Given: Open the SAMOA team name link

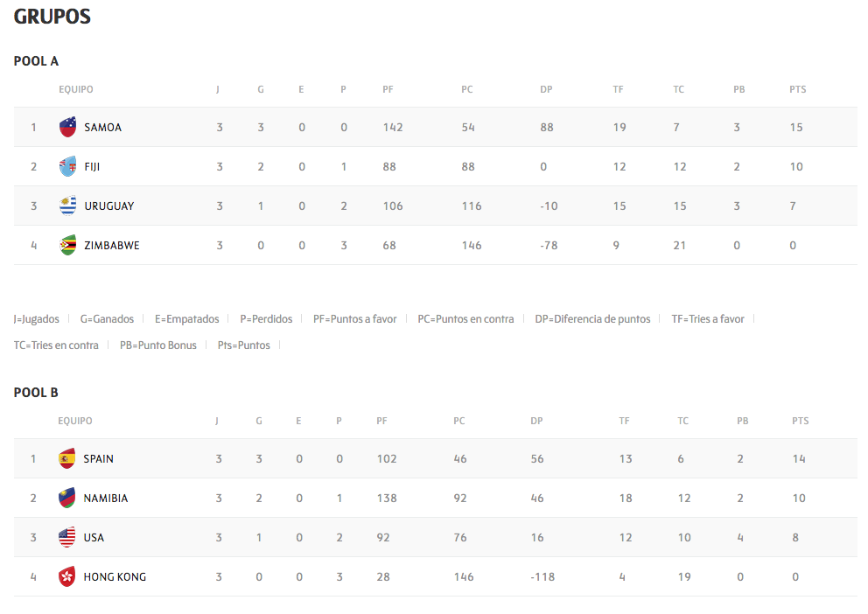Looking at the screenshot, I should pos(103,128).
